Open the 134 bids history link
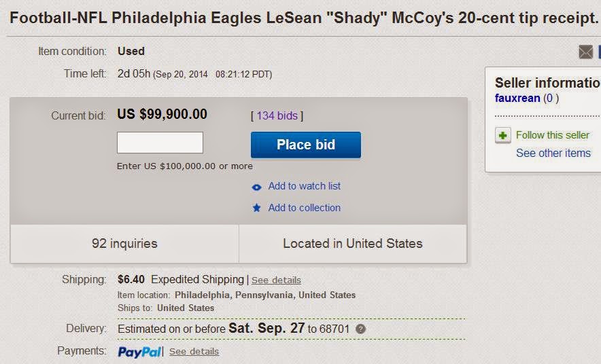This screenshot has width=601, height=364. pyautogui.click(x=277, y=116)
